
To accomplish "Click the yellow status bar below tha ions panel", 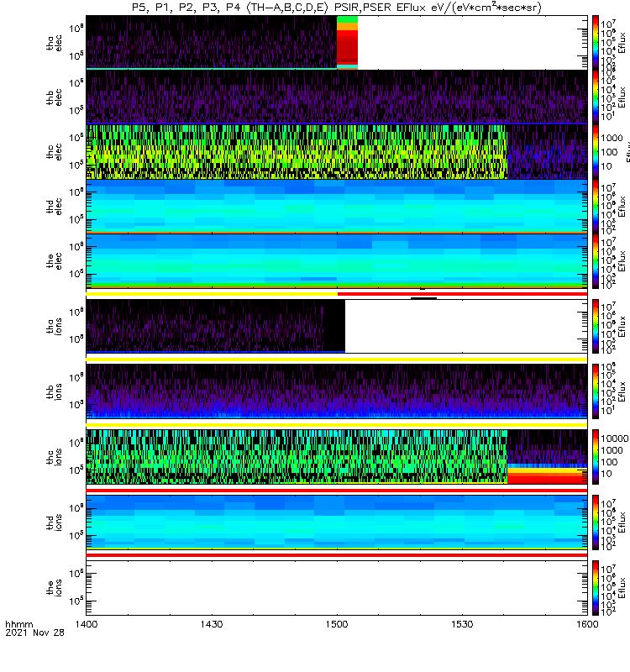I will click(337, 360).
